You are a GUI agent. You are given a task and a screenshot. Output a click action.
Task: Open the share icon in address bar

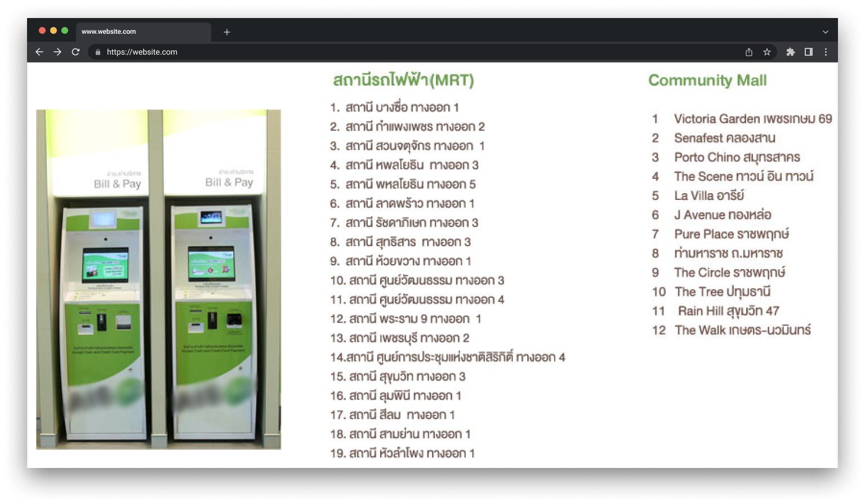coord(749,52)
